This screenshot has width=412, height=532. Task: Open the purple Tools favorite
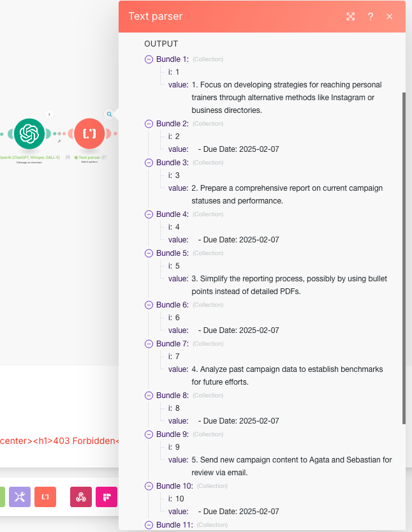[20, 497]
